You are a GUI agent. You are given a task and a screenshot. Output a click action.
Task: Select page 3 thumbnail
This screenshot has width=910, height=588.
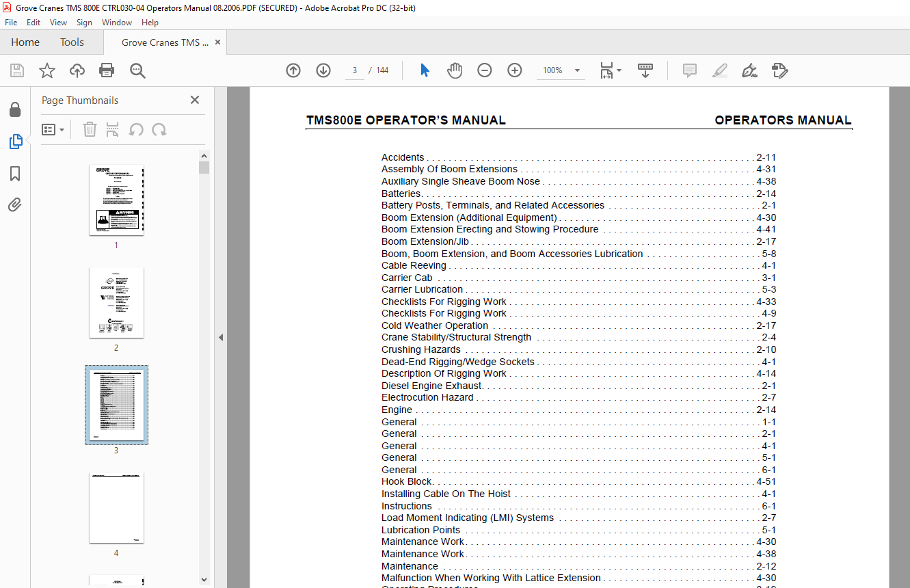click(116, 405)
